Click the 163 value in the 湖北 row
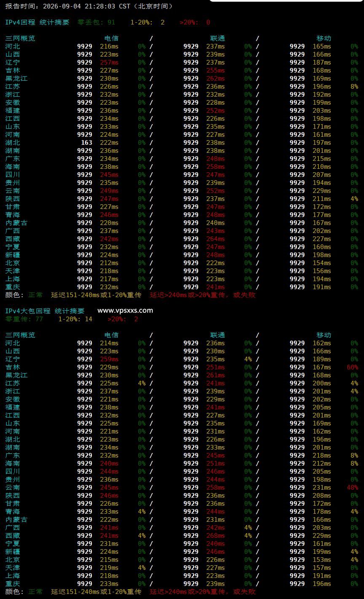Image resolution: width=364 pixels, height=599 pixels. click(86, 143)
